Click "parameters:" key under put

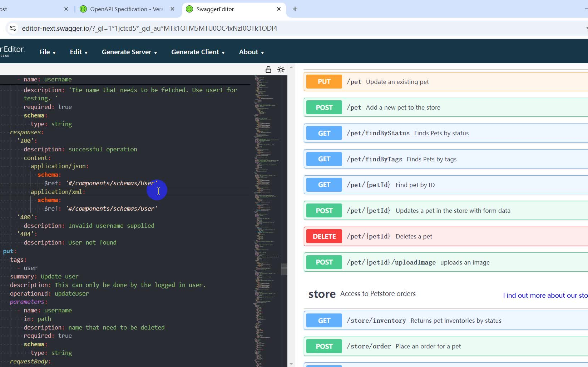pyautogui.click(x=29, y=302)
